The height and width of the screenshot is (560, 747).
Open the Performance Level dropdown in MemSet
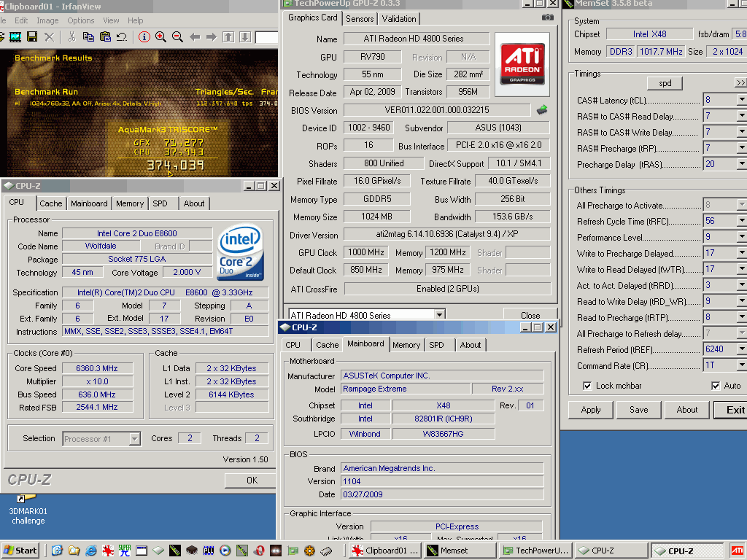[x=741, y=237]
